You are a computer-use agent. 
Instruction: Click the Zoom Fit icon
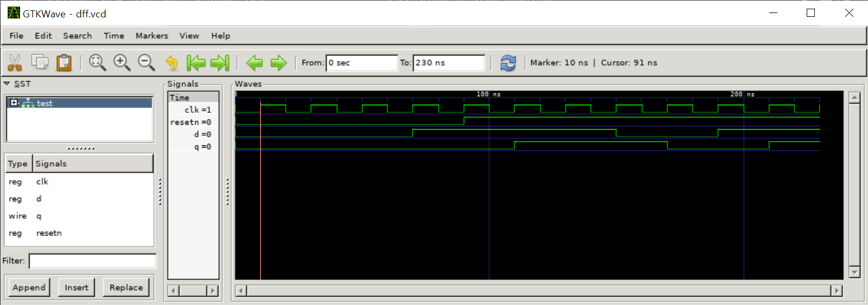(x=98, y=62)
